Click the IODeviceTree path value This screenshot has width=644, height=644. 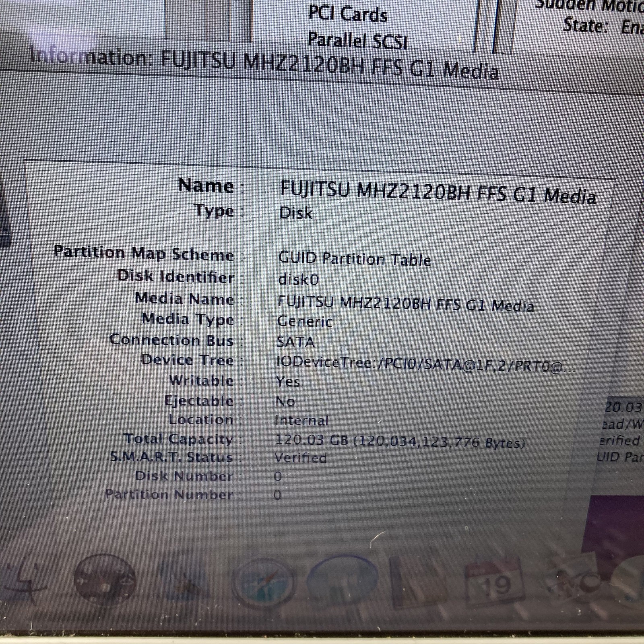tap(426, 364)
